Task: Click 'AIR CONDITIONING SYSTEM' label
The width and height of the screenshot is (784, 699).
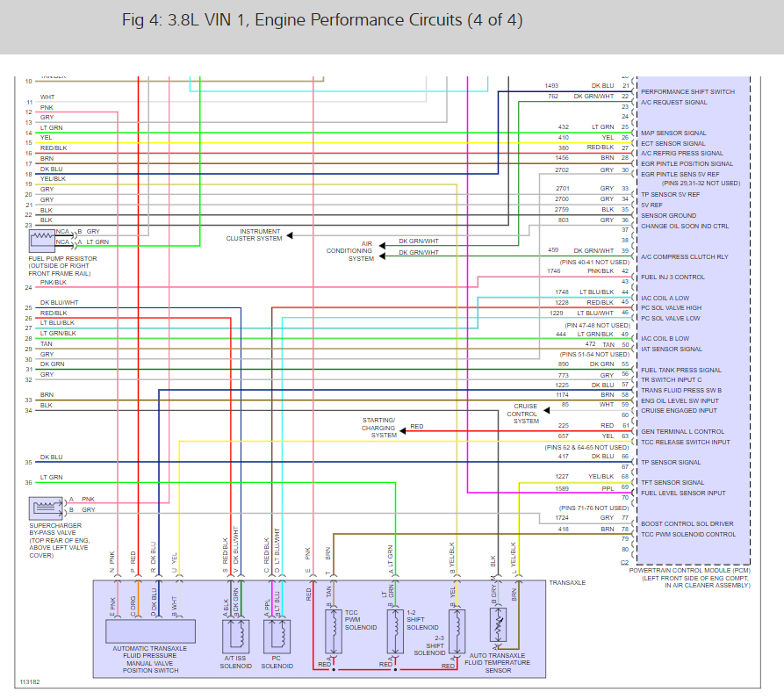Action: [x=350, y=251]
